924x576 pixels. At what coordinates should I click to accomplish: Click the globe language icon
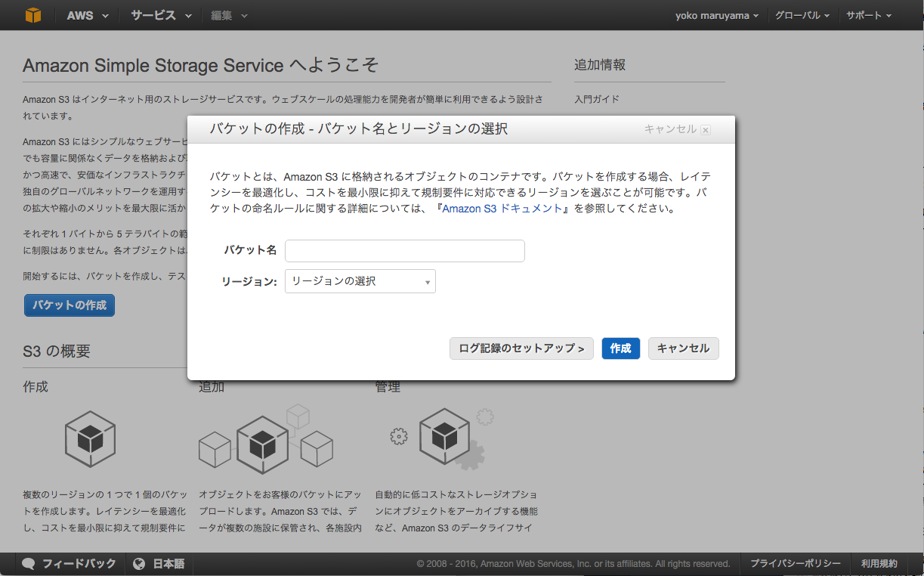click(139, 564)
